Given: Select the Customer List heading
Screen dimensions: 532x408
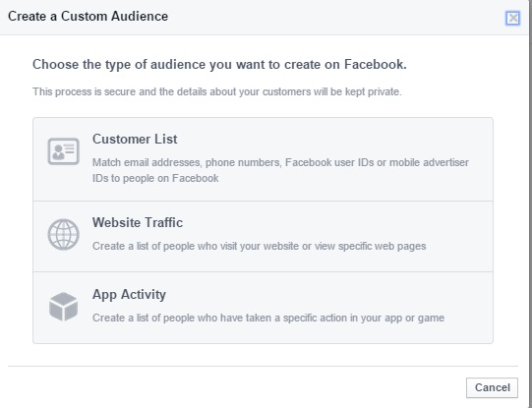Looking at the screenshot, I should pos(135,139).
